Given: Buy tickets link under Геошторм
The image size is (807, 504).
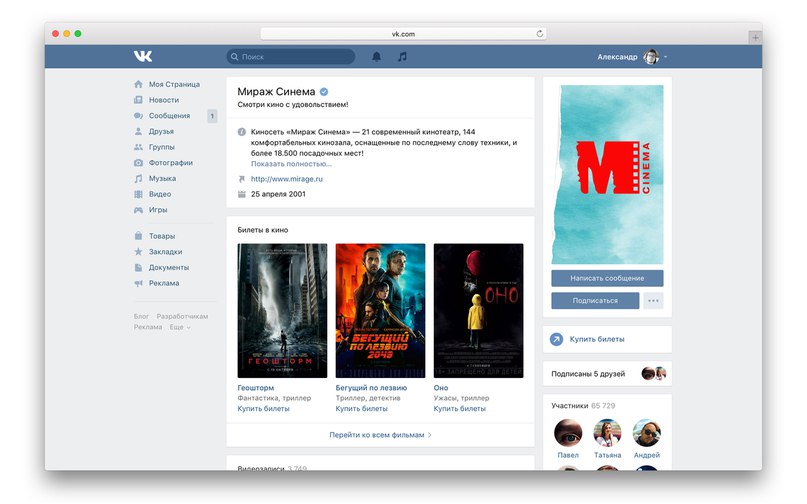Looking at the screenshot, I should [x=263, y=408].
